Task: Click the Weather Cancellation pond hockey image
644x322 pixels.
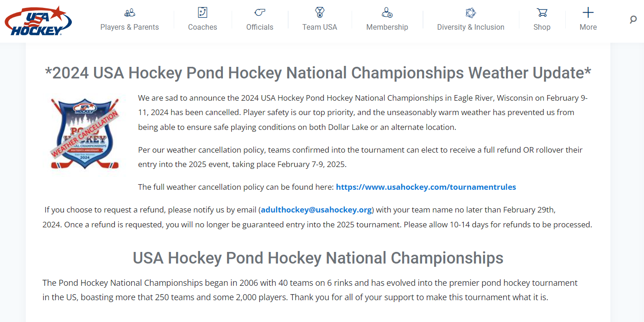Action: click(x=85, y=134)
